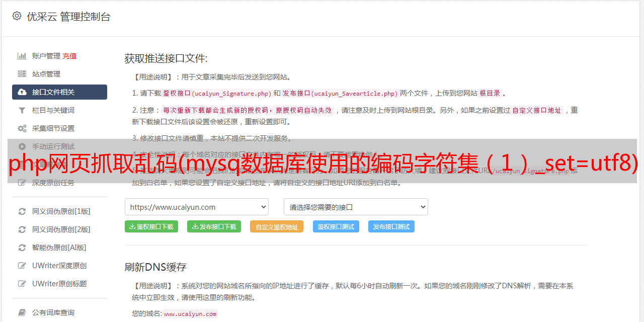Click the refresh icon for 智能伪原创[AI版]

[22, 248]
